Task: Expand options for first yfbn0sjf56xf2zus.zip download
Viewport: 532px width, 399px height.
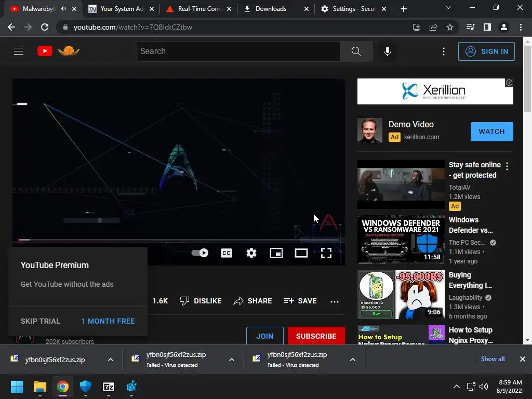Action: tap(111, 360)
